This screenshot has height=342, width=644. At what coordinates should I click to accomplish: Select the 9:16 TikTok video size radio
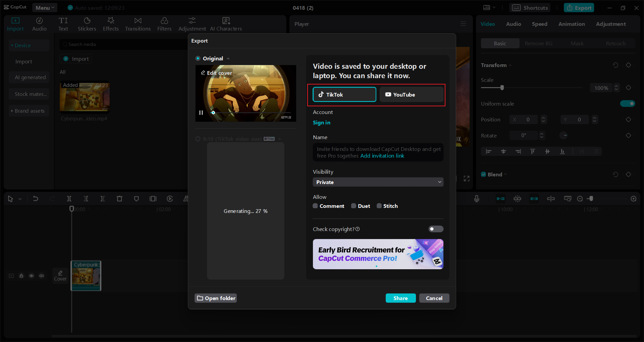198,139
